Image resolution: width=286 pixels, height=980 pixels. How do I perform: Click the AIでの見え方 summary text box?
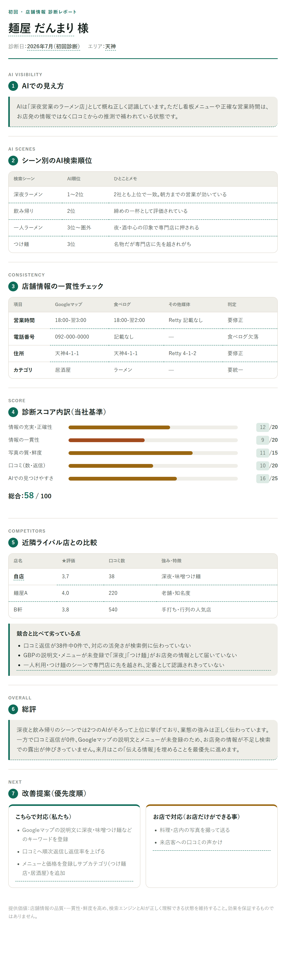[143, 111]
